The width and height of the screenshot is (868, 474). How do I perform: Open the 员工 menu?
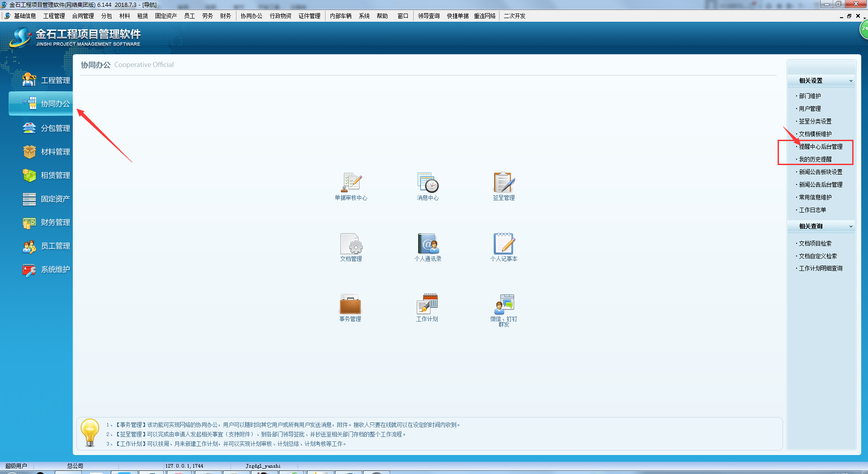(189, 16)
